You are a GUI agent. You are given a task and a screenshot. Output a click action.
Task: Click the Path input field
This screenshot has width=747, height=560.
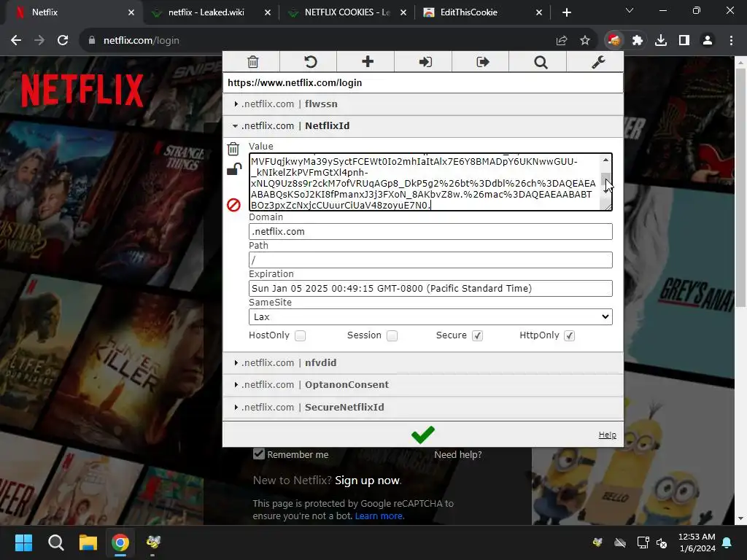(x=430, y=260)
